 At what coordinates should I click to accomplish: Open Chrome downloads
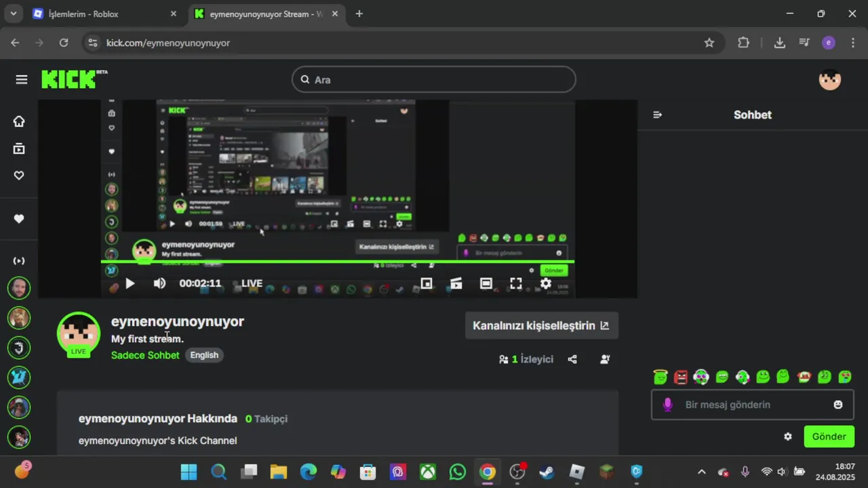[780, 43]
